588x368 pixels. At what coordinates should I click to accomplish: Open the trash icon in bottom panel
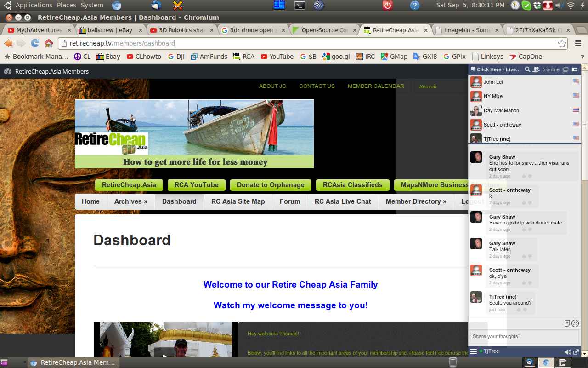click(452, 362)
